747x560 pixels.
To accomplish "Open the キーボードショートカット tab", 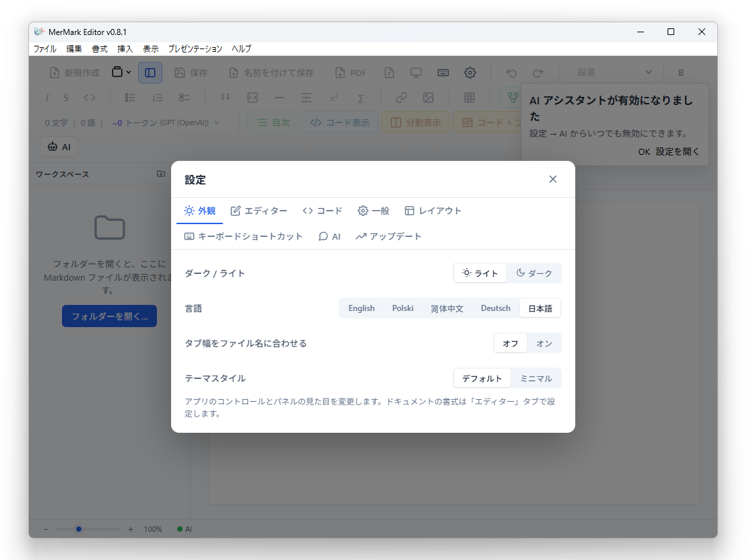I will click(243, 236).
